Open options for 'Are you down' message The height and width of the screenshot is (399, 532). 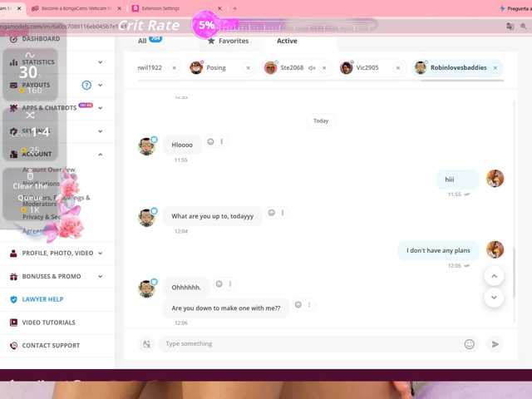(309, 305)
